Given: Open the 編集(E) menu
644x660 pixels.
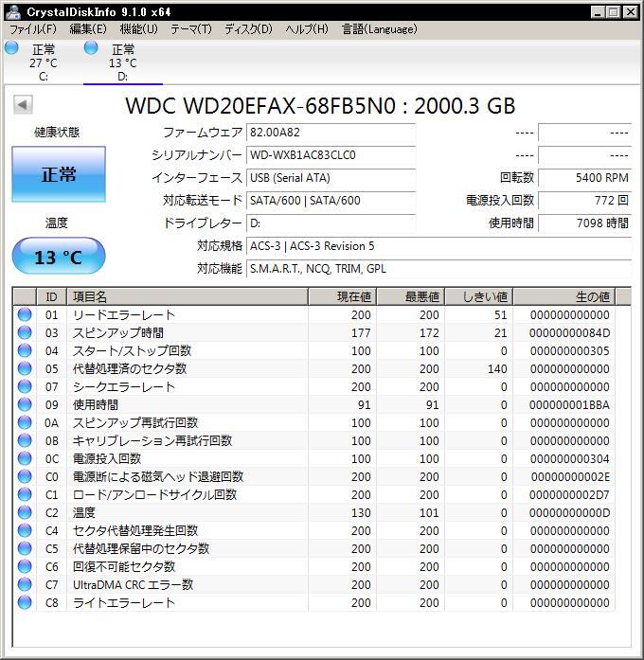Looking at the screenshot, I should [x=88, y=29].
